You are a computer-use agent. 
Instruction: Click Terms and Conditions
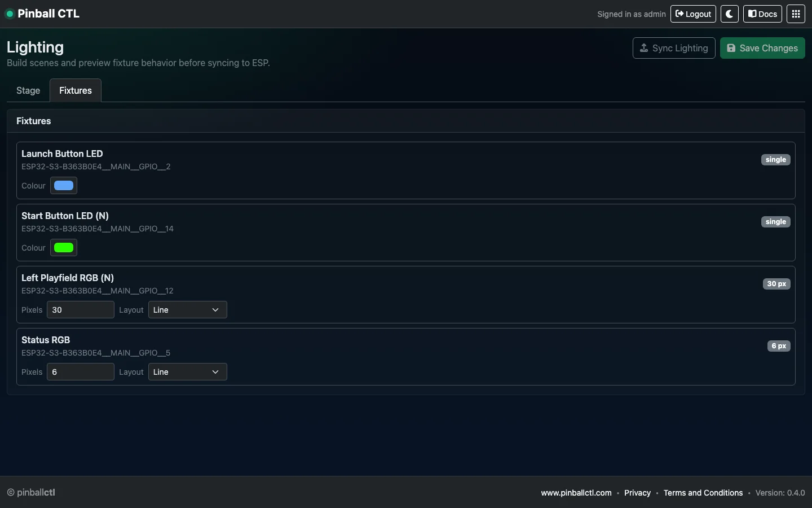pos(703,493)
